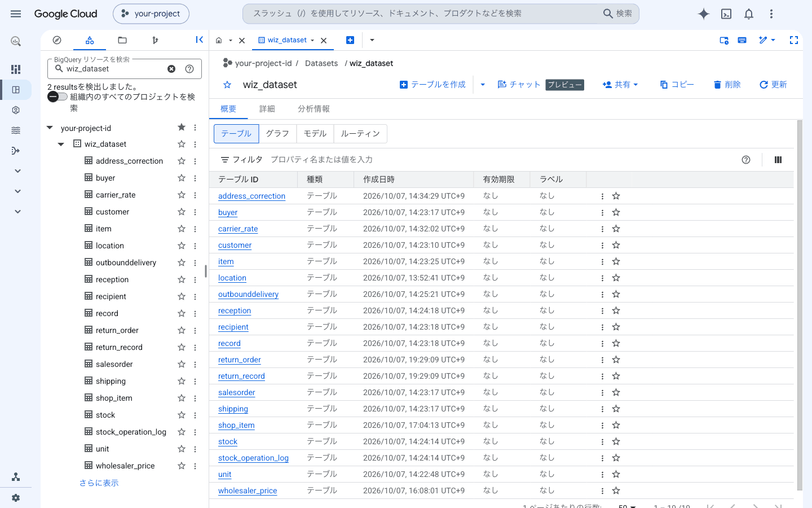The width and height of the screenshot is (812, 508).
Task: Open search help question mark
Action: coord(189,69)
